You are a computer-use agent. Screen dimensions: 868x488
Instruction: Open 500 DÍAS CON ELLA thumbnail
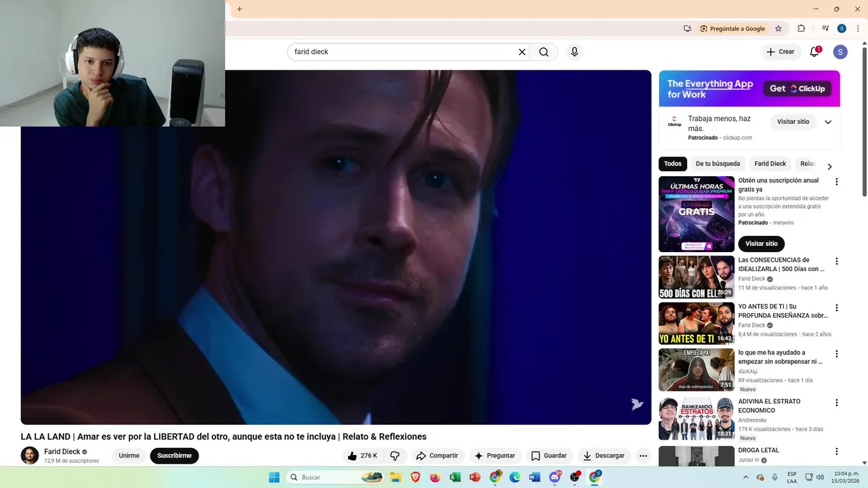(x=696, y=277)
